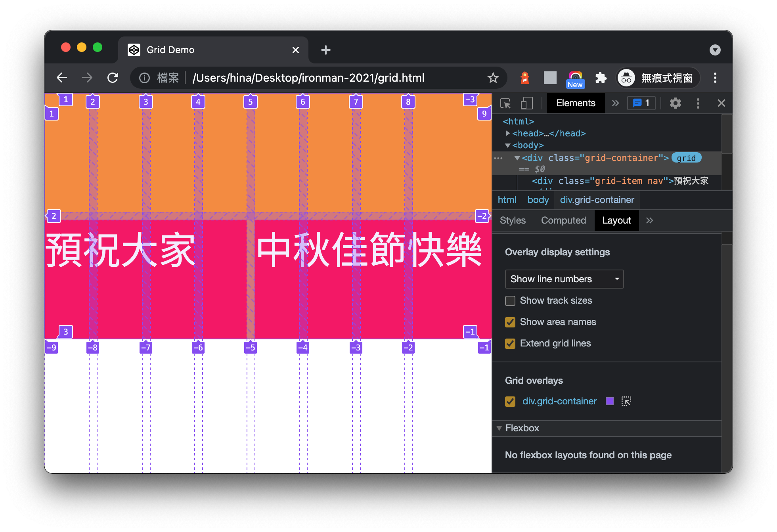Collapse the Flexbox section

pyautogui.click(x=499, y=428)
